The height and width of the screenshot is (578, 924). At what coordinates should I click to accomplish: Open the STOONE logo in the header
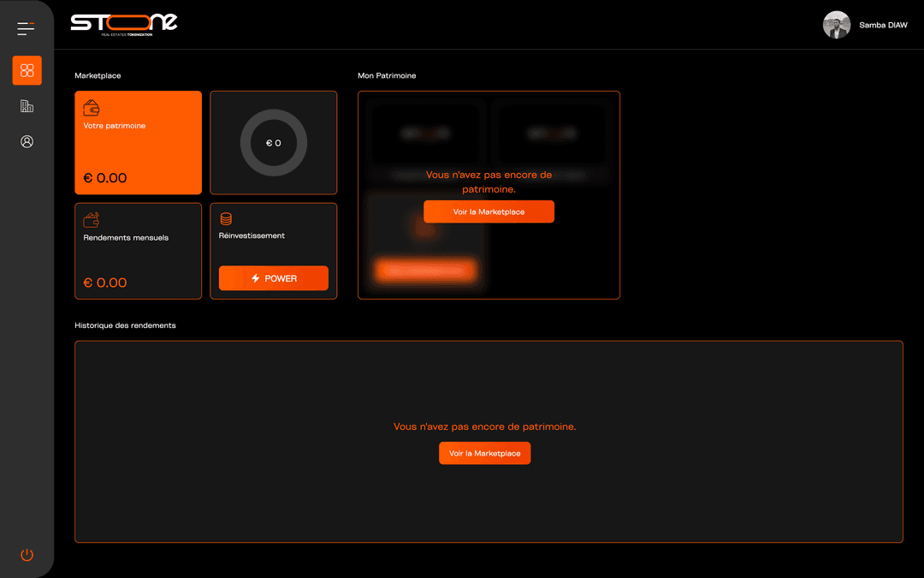125,24
